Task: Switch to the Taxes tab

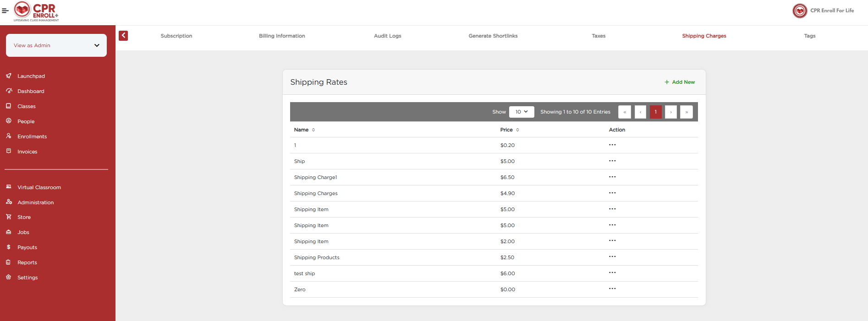Action: (x=599, y=36)
